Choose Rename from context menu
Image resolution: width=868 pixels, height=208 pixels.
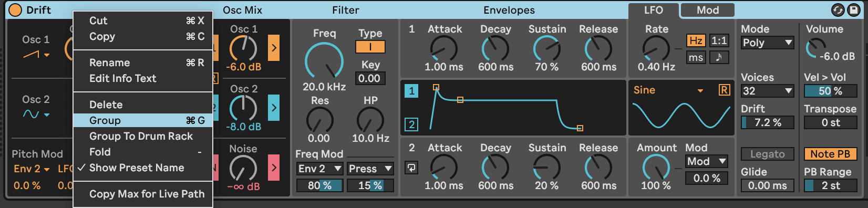click(x=143, y=63)
